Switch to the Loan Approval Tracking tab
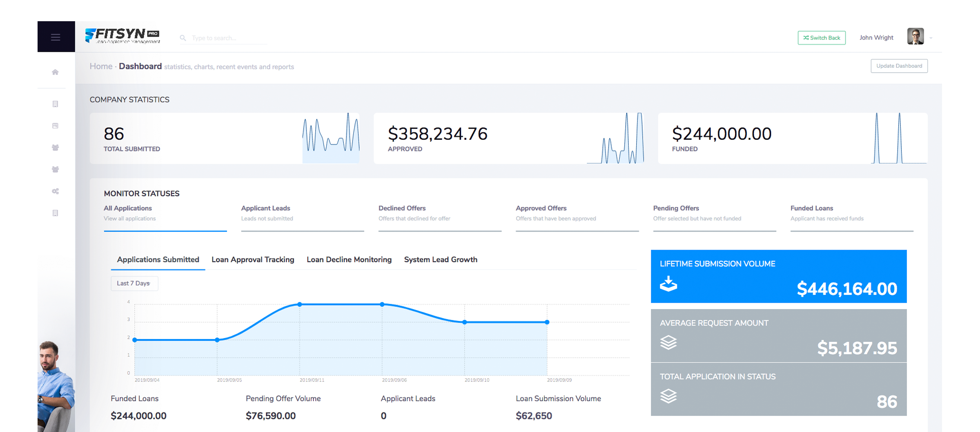This screenshot has width=980, height=432. point(253,259)
